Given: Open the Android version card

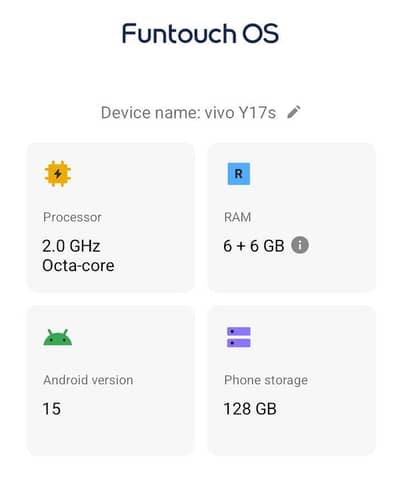Looking at the screenshot, I should point(110,381).
